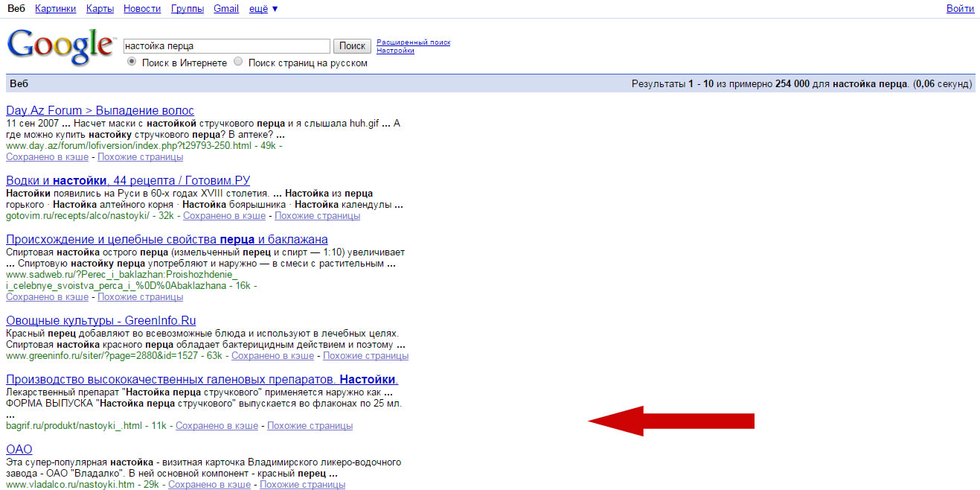Image resolution: width=980 pixels, height=490 pixels.
Task: Click the URL text bagrif.ru/produkt/nastoyki_.html
Action: [x=74, y=426]
